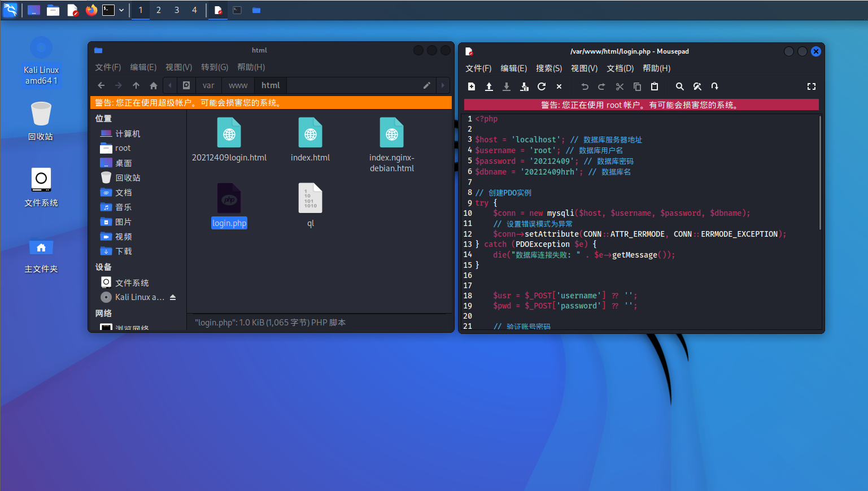
Task: Go to the var path segment
Action: coord(208,85)
